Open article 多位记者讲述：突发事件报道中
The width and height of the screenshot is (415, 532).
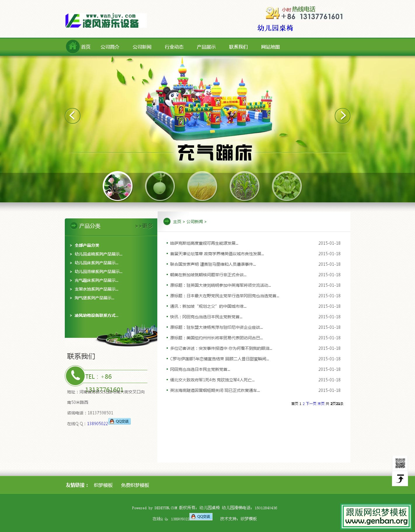pyautogui.click(x=221, y=348)
